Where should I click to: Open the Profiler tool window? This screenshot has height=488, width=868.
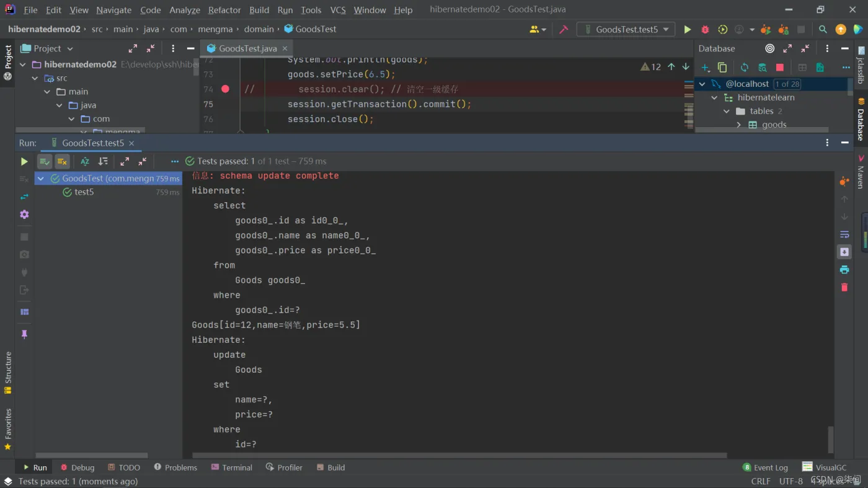[284, 468]
